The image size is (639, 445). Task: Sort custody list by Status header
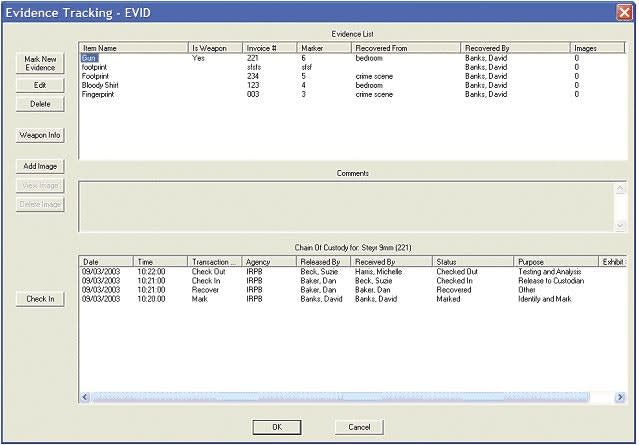473,261
